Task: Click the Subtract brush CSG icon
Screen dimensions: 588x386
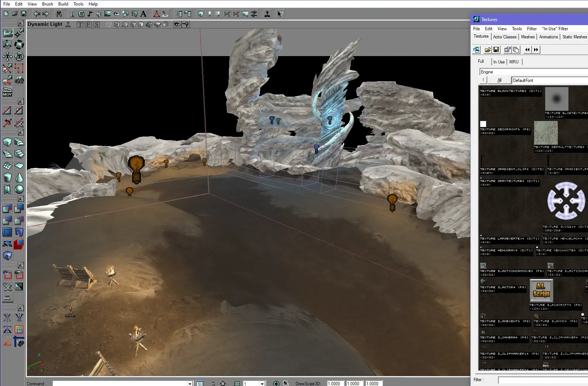Action: 19,208
